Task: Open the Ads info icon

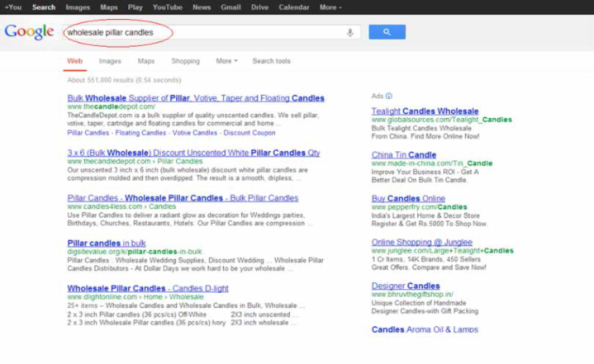Action: tap(388, 96)
